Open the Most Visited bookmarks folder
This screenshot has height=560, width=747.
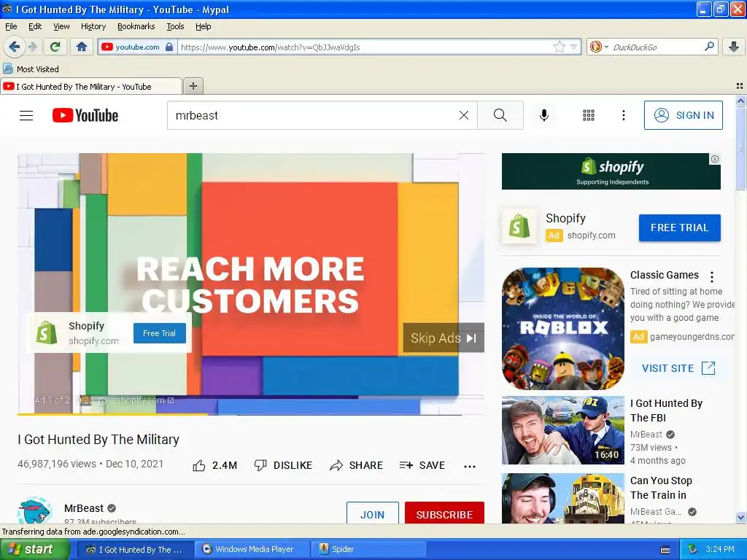pos(31,69)
